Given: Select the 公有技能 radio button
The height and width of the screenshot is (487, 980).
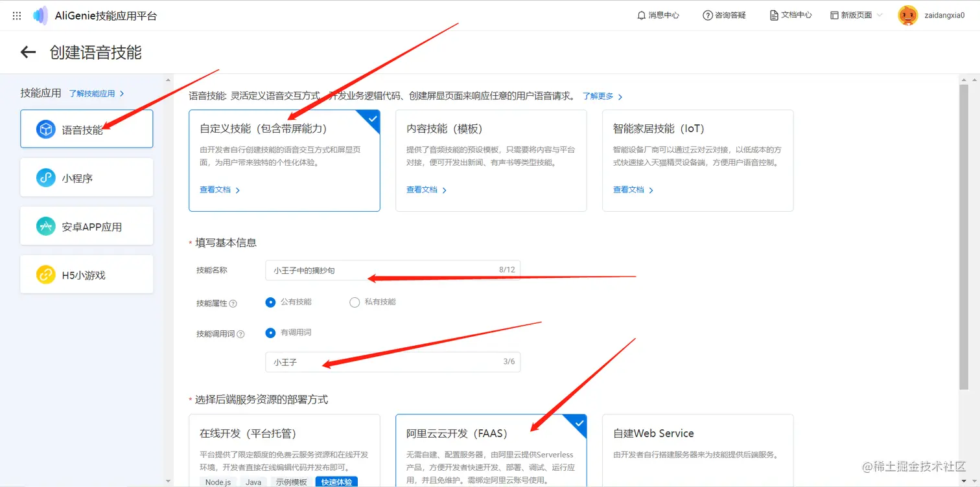Looking at the screenshot, I should [x=271, y=302].
